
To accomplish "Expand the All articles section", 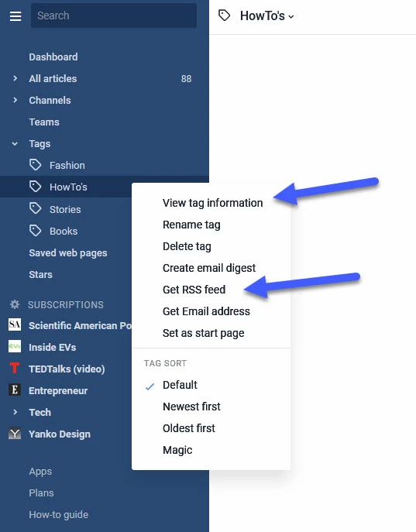I will (x=15, y=78).
